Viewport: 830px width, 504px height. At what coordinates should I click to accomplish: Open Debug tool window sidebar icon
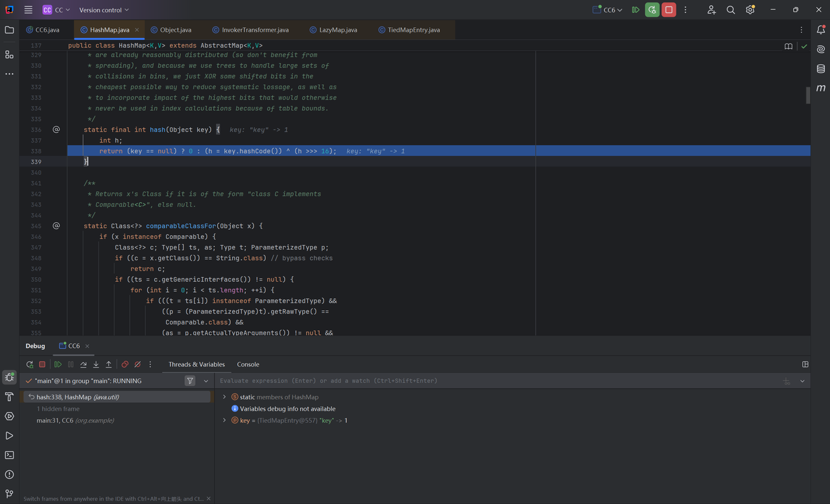coord(9,377)
